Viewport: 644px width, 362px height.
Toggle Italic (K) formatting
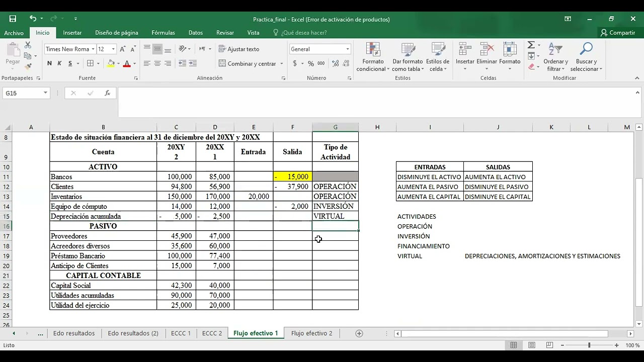pos(59,63)
